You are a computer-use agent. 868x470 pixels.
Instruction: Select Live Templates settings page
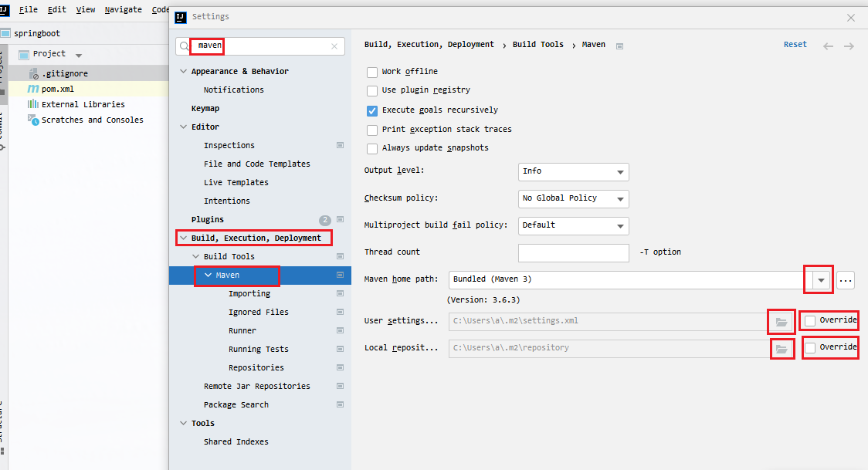[x=236, y=182]
